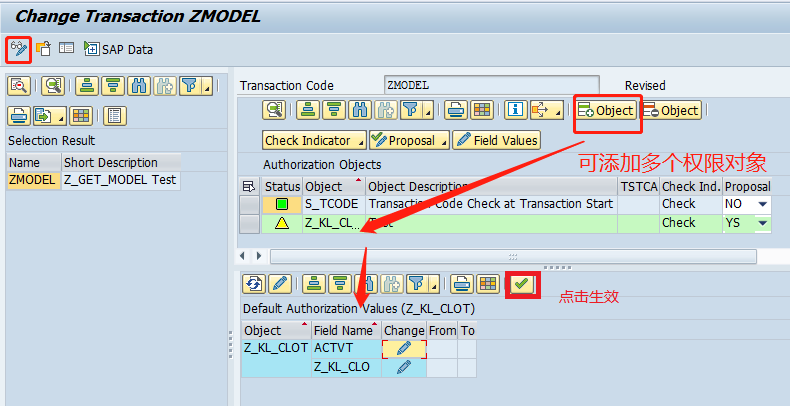Sort descending in Authorization Objects toolbar
The image size is (790, 406).
click(x=334, y=110)
